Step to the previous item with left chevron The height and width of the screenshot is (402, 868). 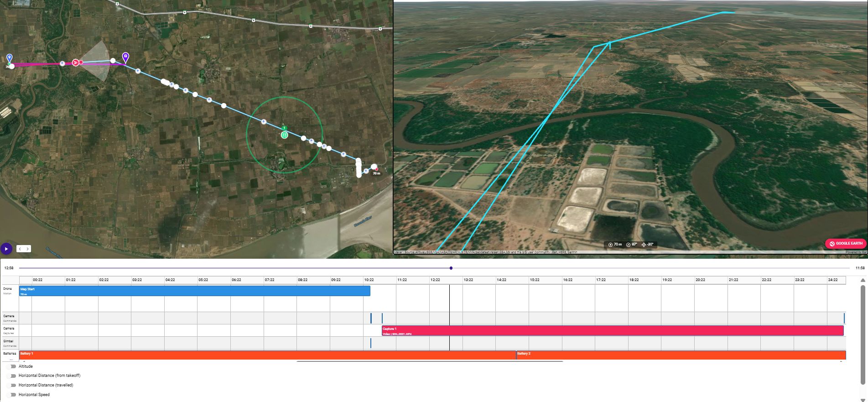pos(21,249)
